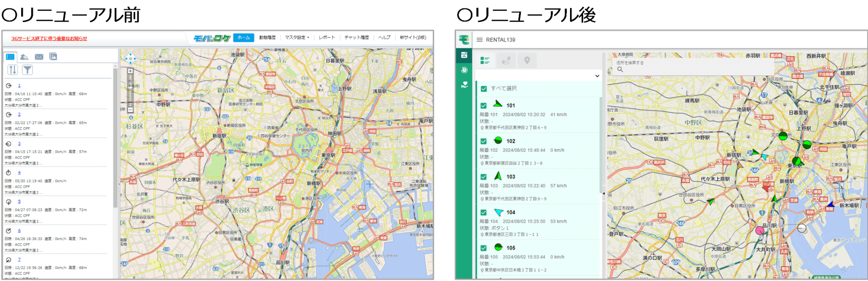The image size is (868, 281).
Task: Go to the ホーム tab
Action: 243,38
